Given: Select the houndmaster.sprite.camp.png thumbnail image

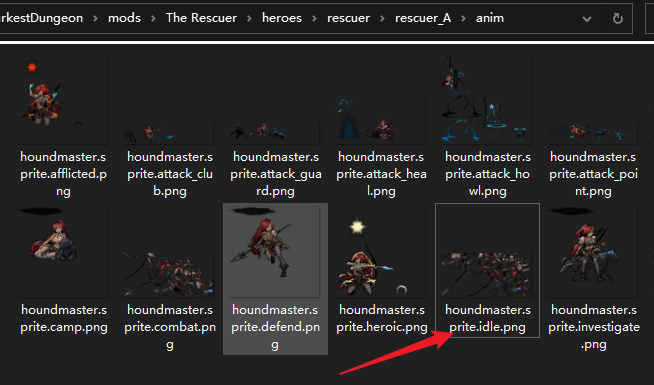Looking at the screenshot, I should pyautogui.click(x=63, y=252).
